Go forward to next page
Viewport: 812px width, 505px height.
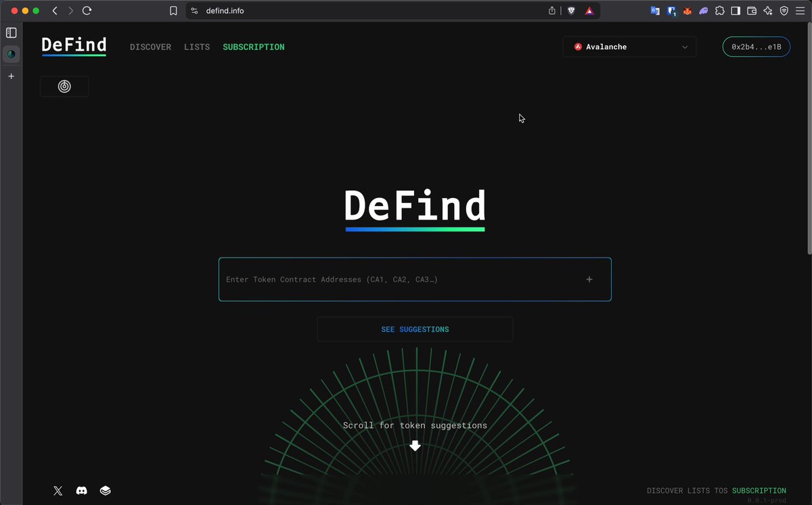click(70, 11)
